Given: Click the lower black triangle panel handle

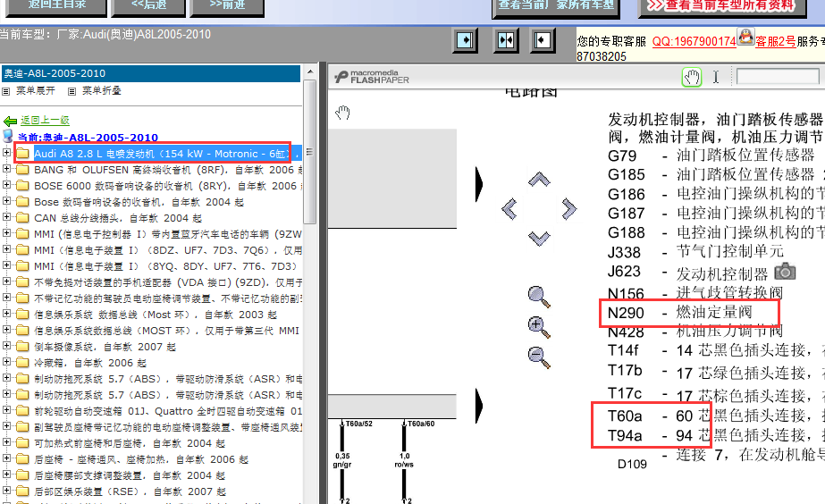Looking at the screenshot, I should (x=479, y=406).
